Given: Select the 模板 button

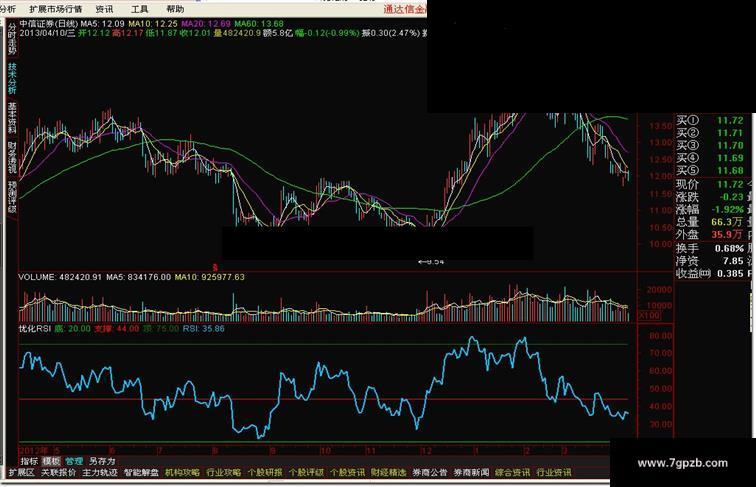Looking at the screenshot, I should [51, 461].
